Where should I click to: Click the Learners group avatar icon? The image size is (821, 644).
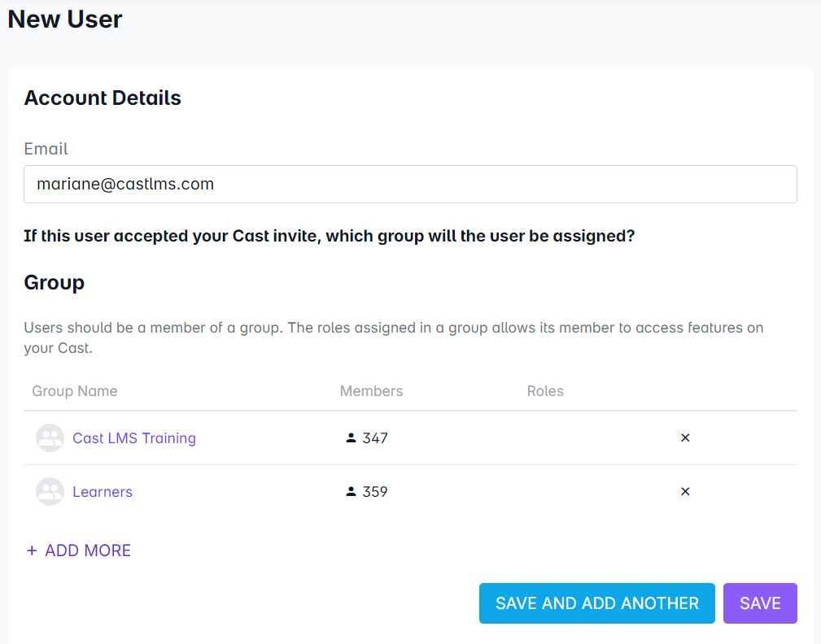pyautogui.click(x=50, y=492)
